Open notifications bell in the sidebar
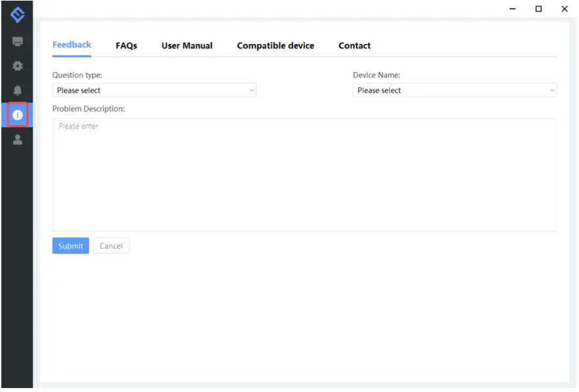Image resolution: width=579 pixels, height=392 pixels. click(17, 90)
